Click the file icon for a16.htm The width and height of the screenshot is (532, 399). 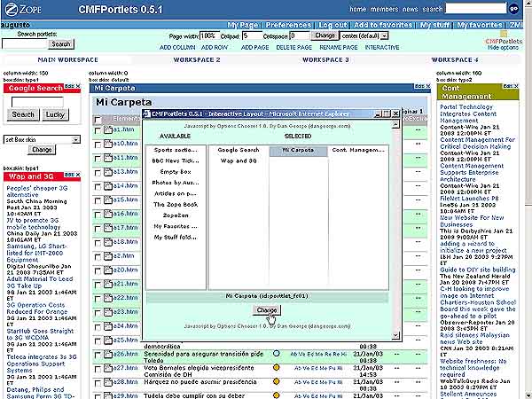(108, 214)
